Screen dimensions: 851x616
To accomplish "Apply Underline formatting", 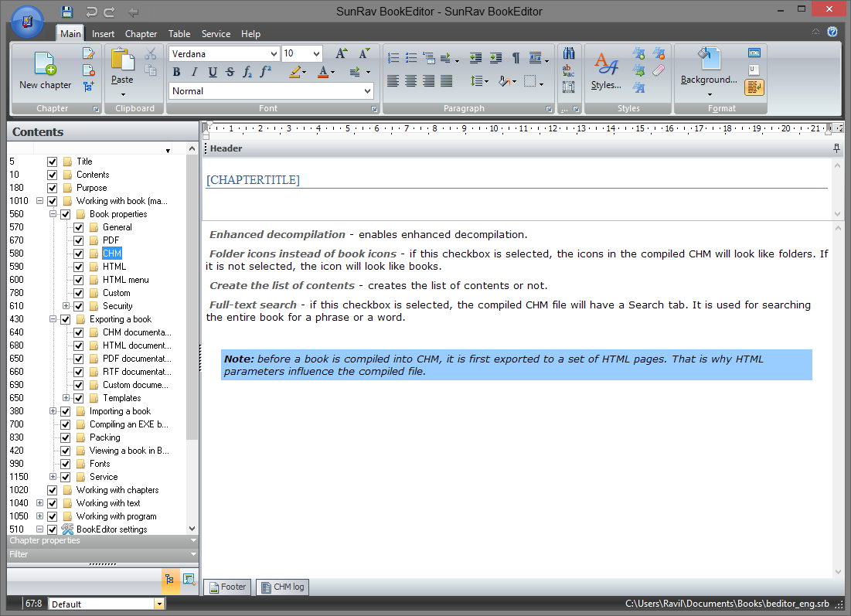I will tap(213, 72).
